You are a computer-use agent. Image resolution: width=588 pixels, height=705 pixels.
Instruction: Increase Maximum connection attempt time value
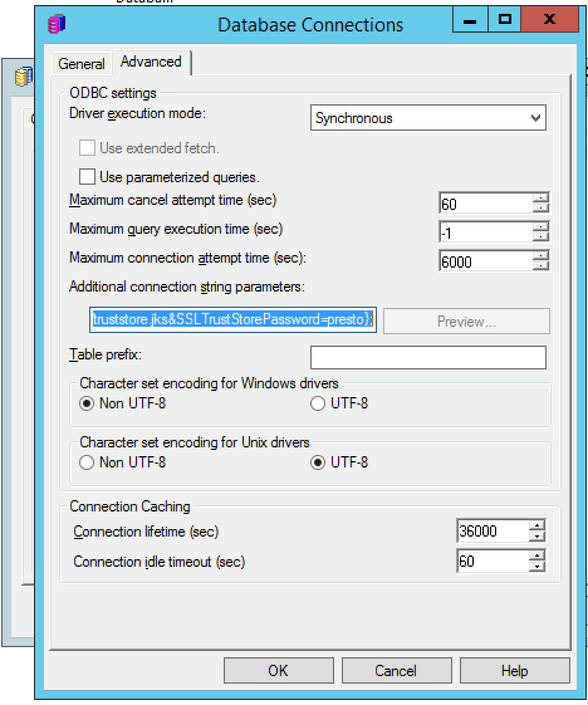(x=540, y=254)
